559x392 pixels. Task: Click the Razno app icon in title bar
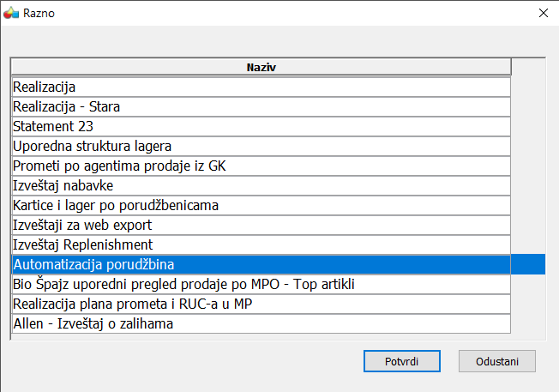11,13
